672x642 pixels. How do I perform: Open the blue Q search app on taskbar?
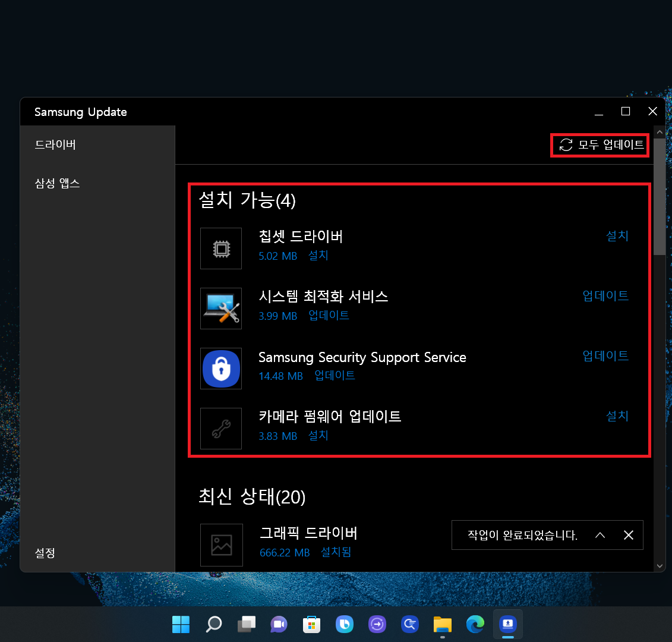[410, 624]
